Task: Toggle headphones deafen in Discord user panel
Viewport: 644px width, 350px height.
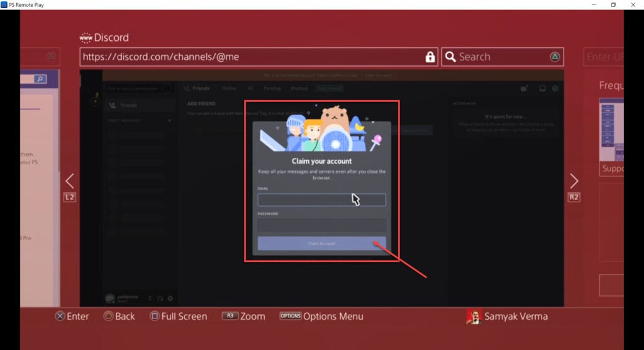Action: tap(160, 298)
